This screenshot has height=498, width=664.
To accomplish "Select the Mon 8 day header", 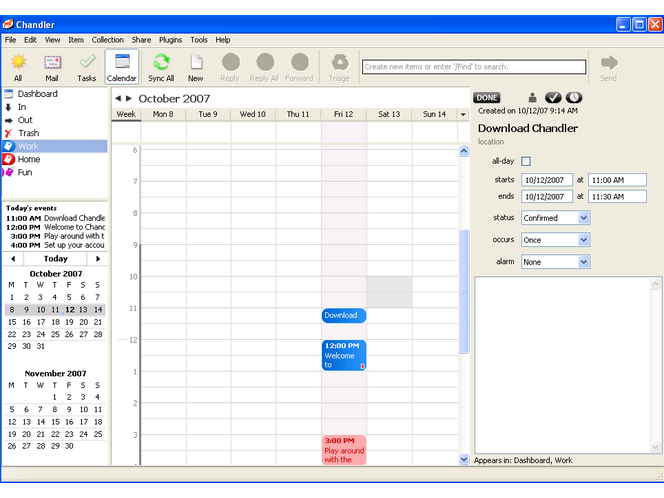I will (x=163, y=114).
